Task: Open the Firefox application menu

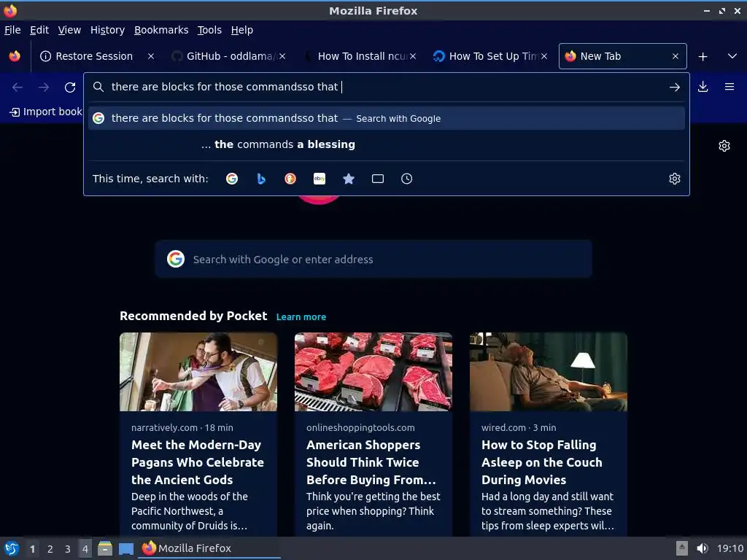Action: click(x=729, y=87)
